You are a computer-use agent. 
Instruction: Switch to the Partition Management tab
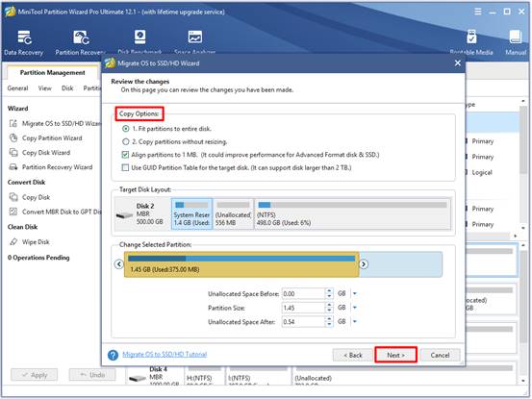(53, 72)
